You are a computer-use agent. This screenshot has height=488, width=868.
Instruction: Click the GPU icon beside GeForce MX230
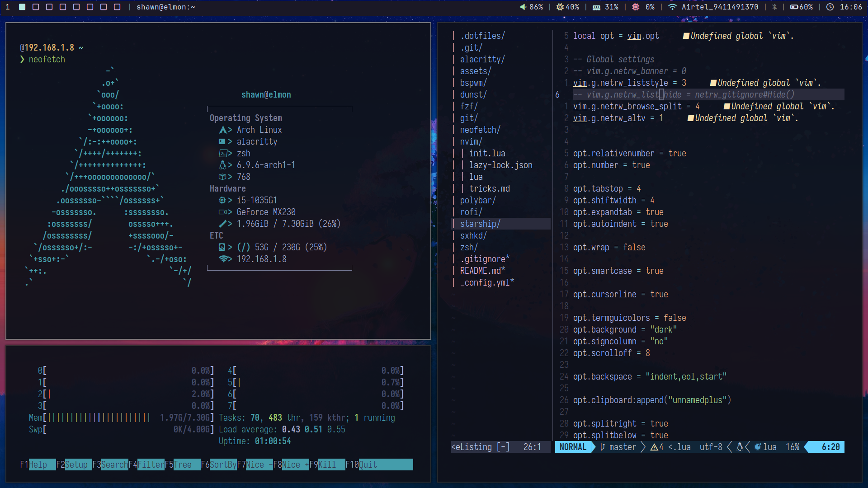(223, 212)
